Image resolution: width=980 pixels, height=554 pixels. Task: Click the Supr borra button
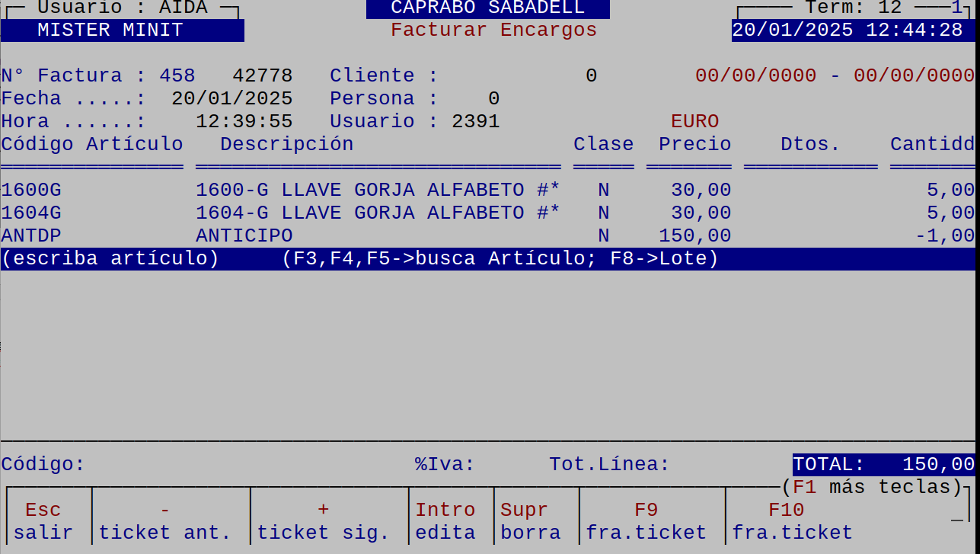531,520
